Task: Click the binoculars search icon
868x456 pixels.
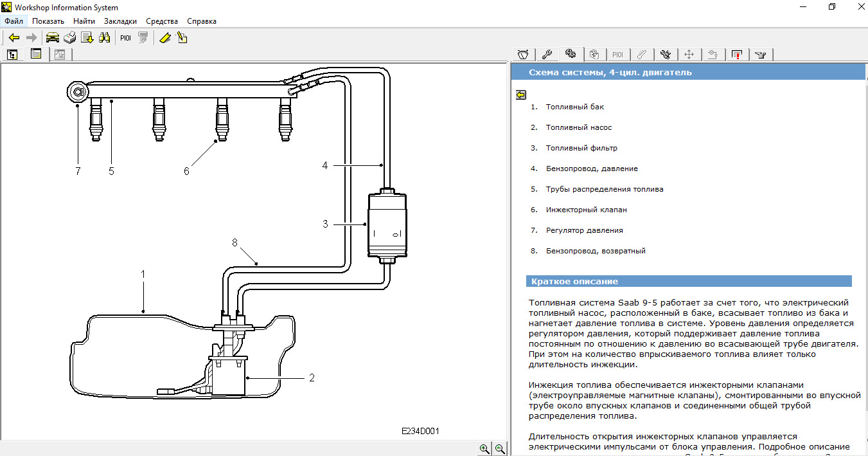Action: point(105,38)
